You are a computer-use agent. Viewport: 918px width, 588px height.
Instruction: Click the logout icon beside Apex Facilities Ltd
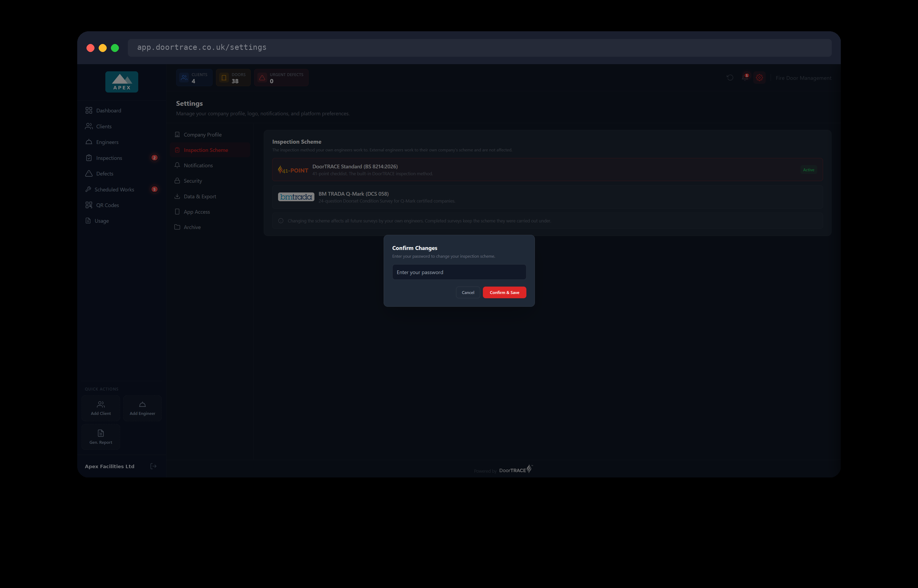153,466
